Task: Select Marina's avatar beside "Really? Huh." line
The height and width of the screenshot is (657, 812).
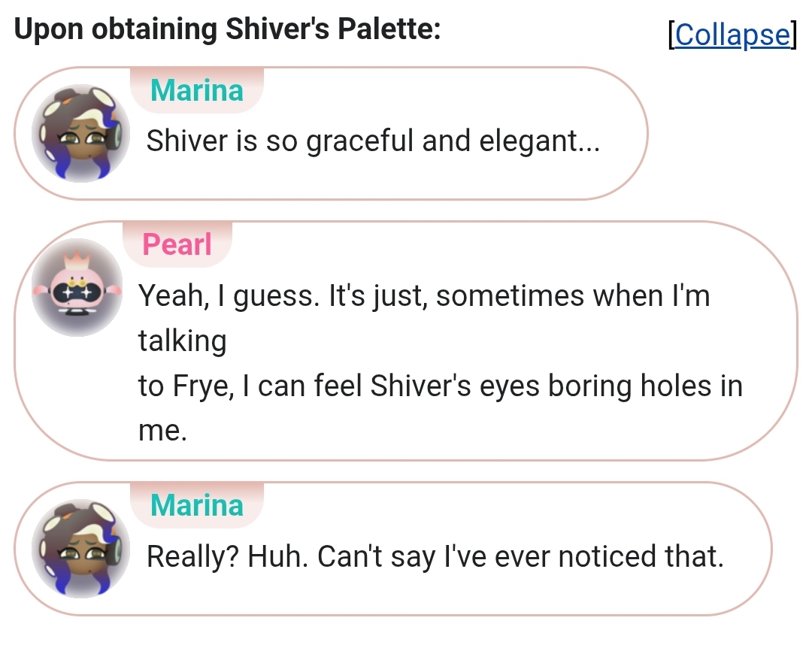Action: click(x=80, y=549)
